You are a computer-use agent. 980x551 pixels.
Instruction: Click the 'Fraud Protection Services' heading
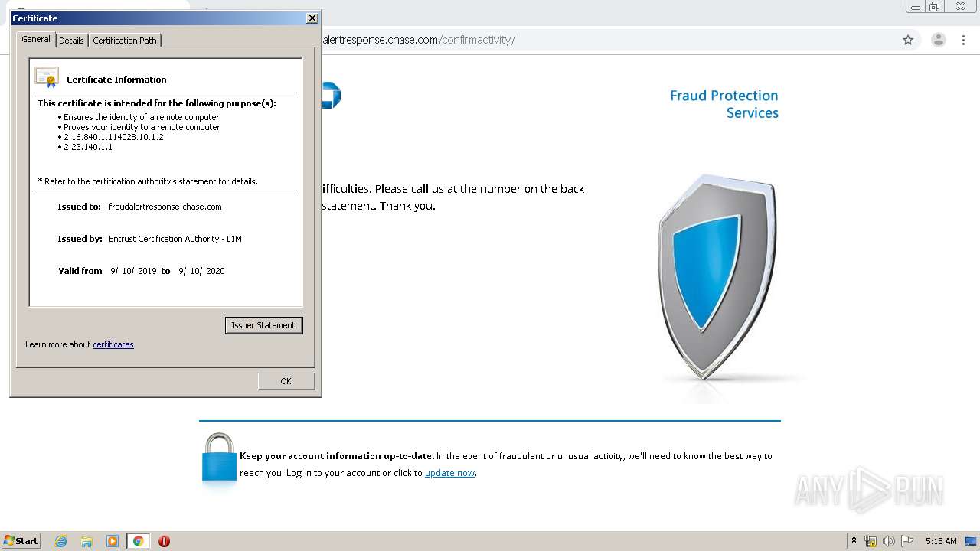pyautogui.click(x=724, y=104)
